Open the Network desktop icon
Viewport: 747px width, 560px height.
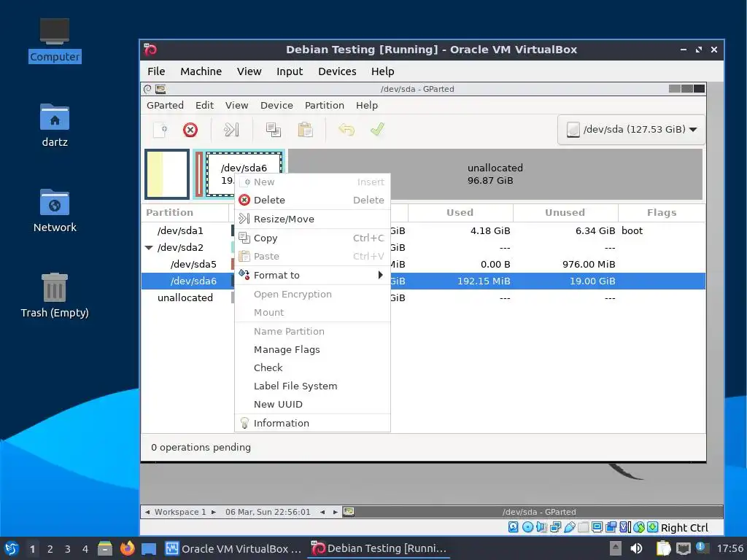point(54,211)
